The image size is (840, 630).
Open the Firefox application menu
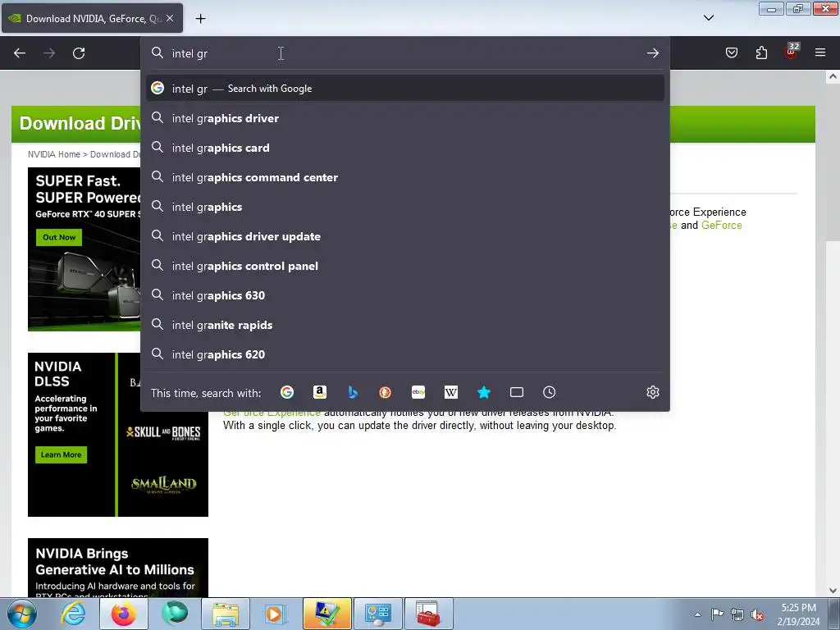pyautogui.click(x=820, y=52)
